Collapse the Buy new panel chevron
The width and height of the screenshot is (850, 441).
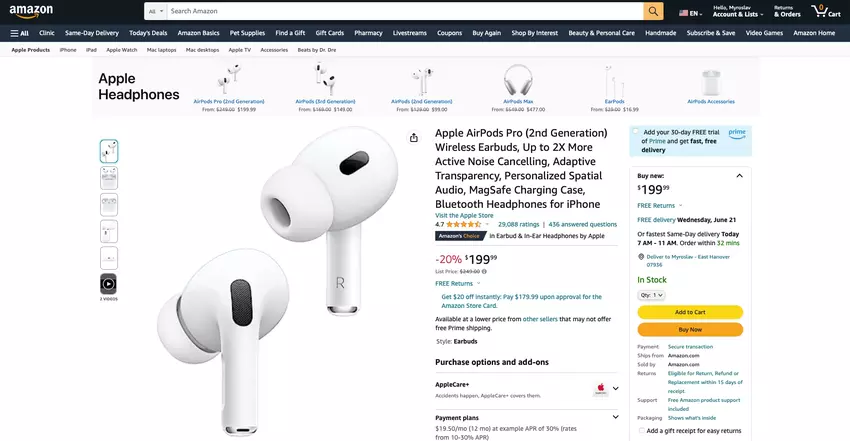click(739, 176)
